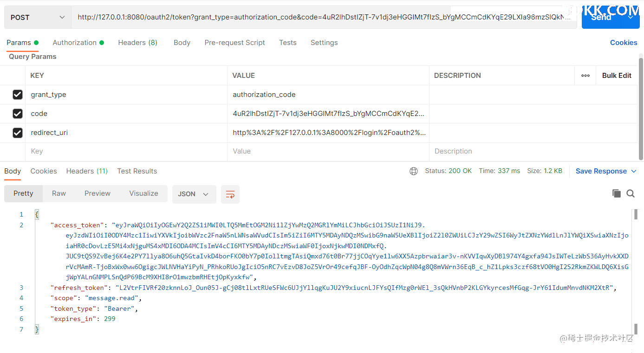644x353 pixels.
Task: Click the wrap lines icon in response toolbar
Action: (x=230, y=194)
